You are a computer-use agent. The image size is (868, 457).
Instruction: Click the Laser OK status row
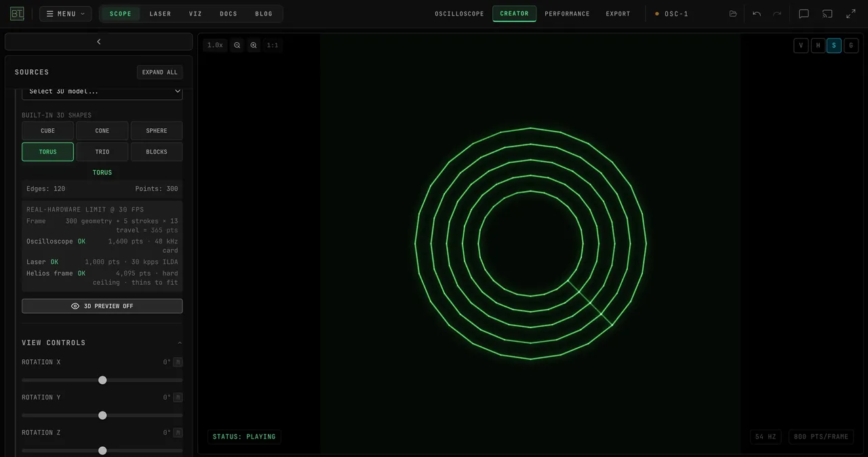click(x=102, y=262)
